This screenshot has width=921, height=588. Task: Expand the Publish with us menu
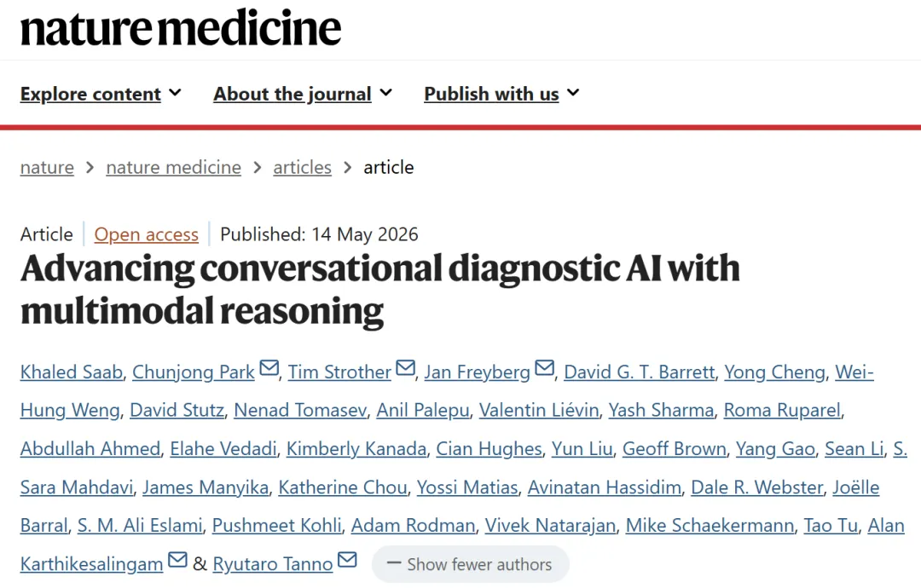coord(501,94)
